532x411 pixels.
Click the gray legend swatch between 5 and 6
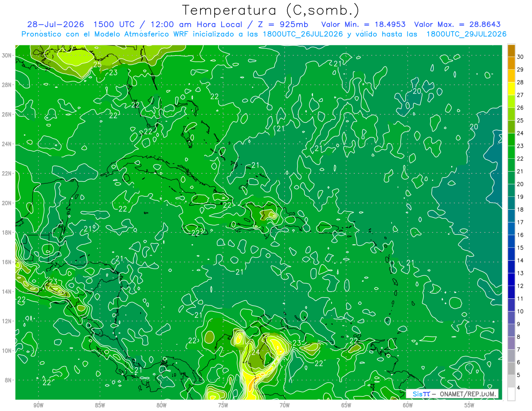tap(511, 369)
